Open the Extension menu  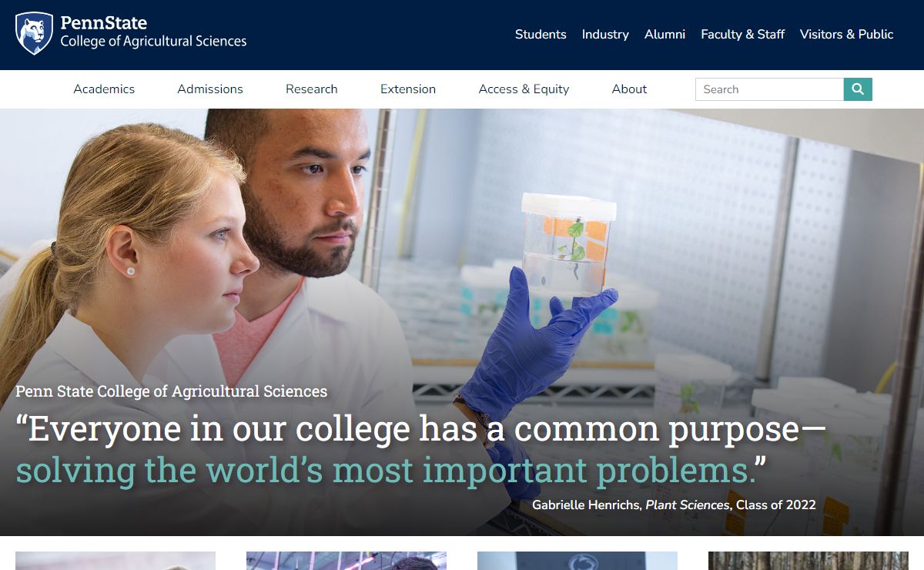[x=408, y=89]
